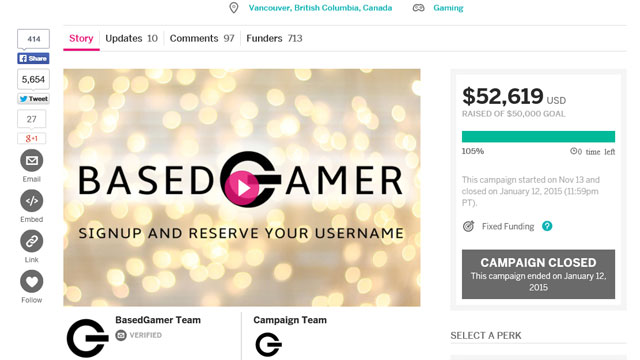Open Fixed Funding help question mark

[547, 226]
